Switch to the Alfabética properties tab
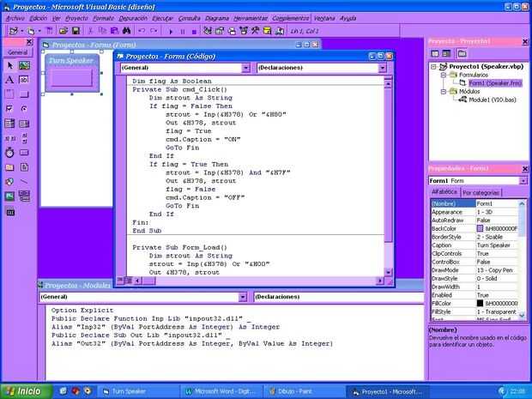The height and width of the screenshot is (399, 532). tap(444, 192)
